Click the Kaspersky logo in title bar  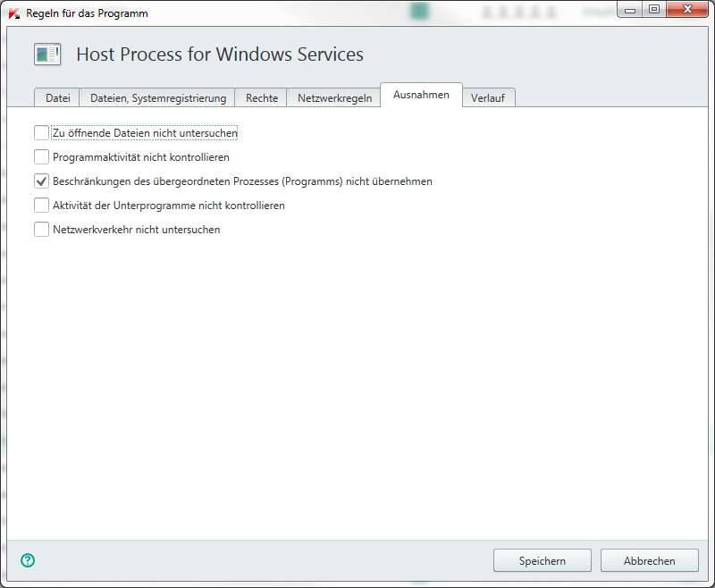click(14, 13)
